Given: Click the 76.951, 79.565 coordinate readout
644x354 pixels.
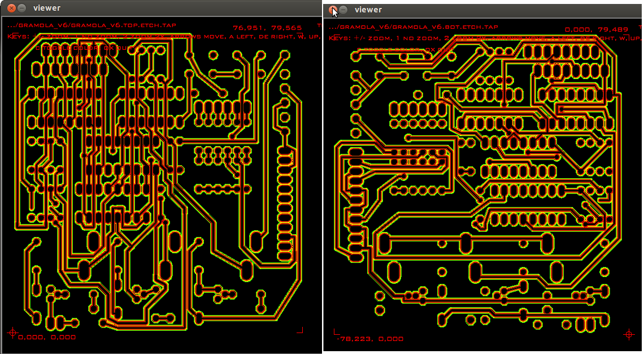Looking at the screenshot, I should pyautogui.click(x=267, y=27).
